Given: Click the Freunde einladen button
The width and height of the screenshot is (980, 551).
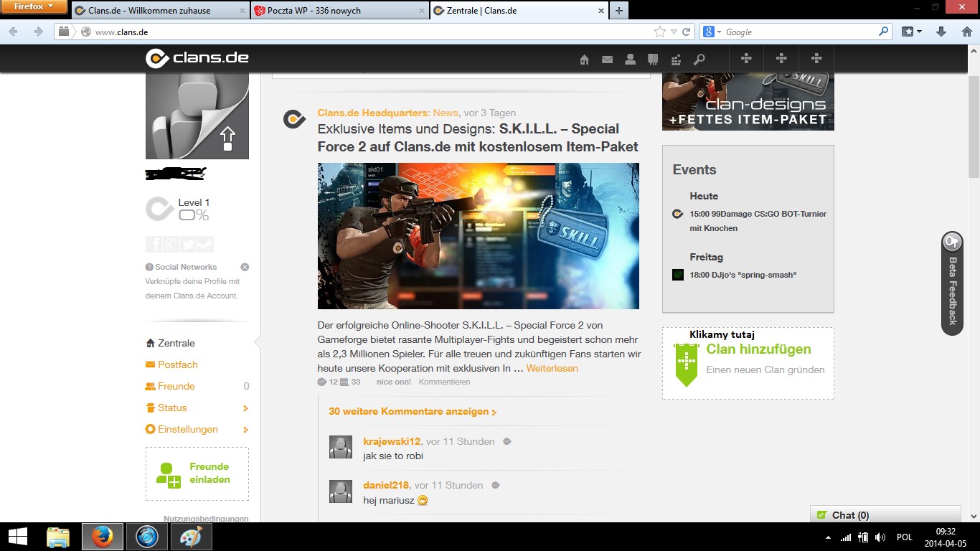Looking at the screenshot, I should click(197, 474).
